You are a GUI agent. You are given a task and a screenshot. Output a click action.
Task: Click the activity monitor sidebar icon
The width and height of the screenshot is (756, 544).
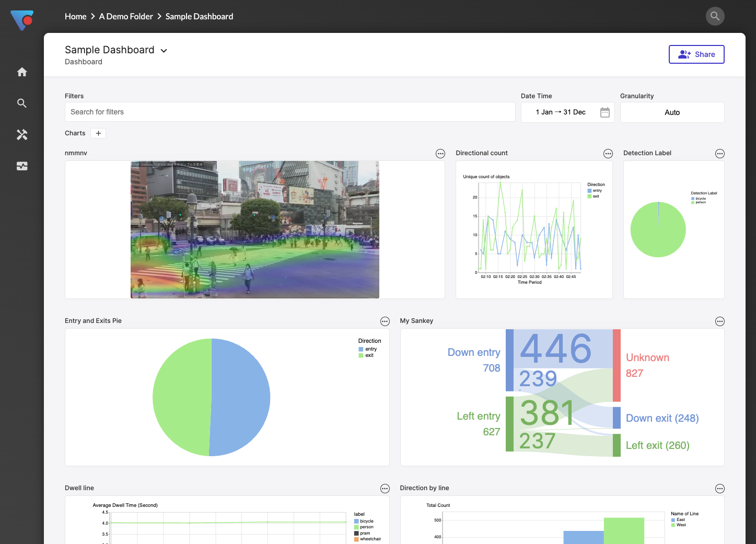pos(22,166)
